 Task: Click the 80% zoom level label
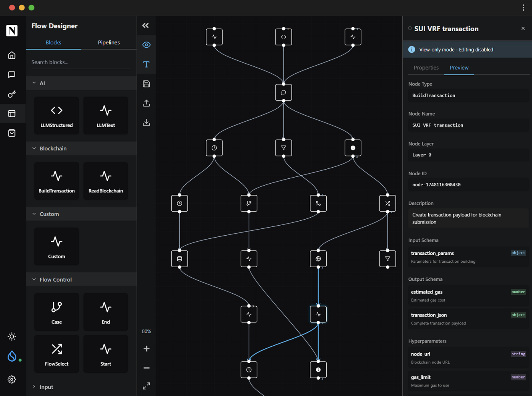tap(147, 331)
